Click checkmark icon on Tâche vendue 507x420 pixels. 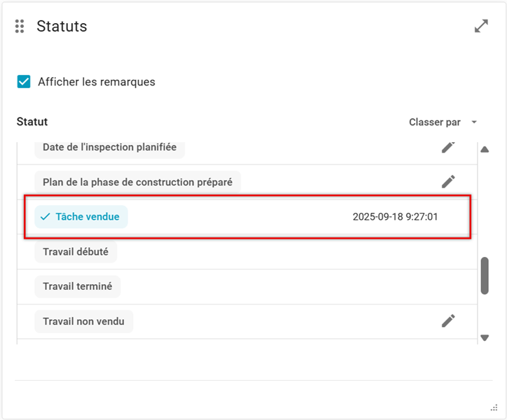[x=46, y=217]
